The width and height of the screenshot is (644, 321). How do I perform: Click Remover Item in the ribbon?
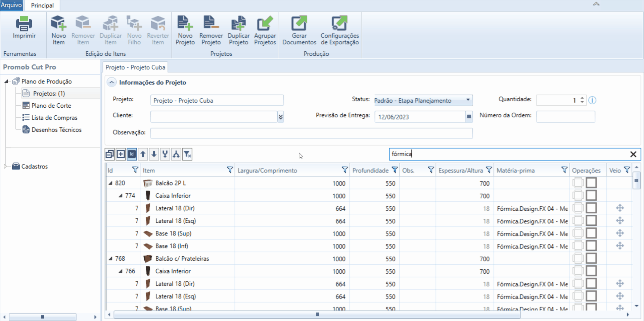pos(83,30)
